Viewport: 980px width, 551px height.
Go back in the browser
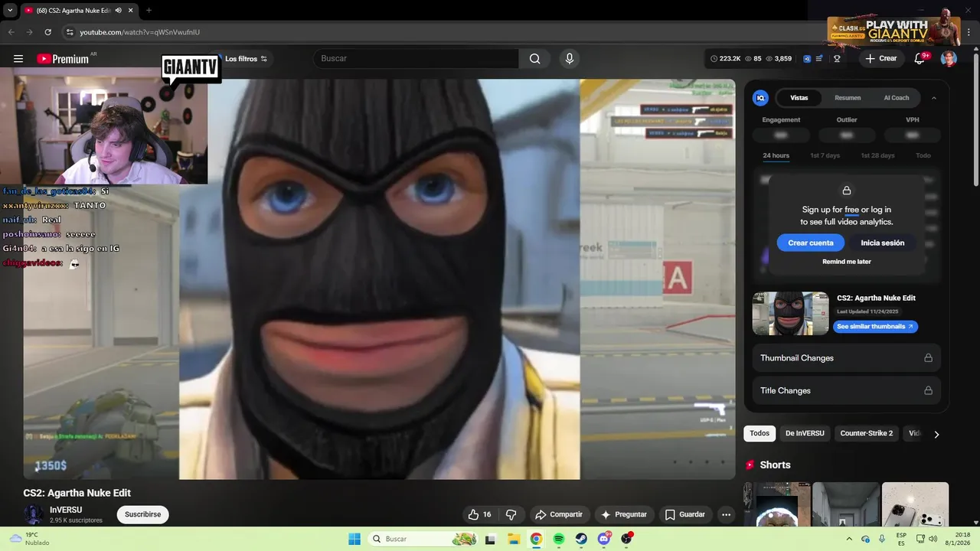(11, 32)
